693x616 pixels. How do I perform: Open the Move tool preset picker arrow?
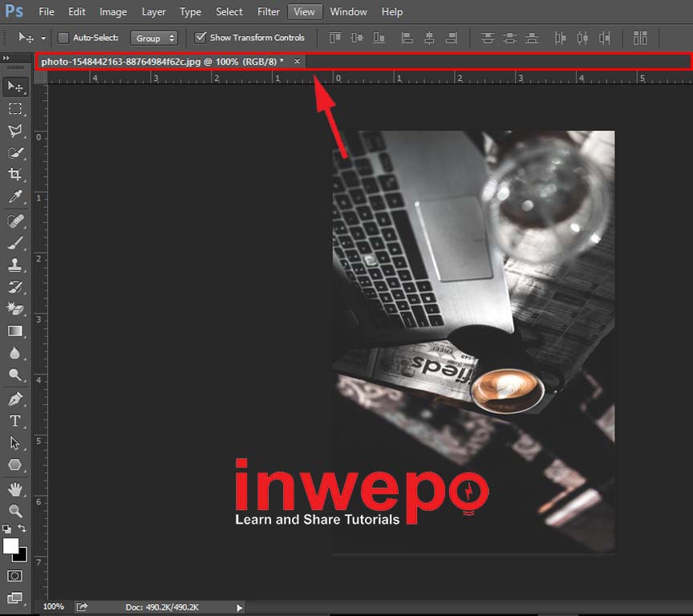point(43,38)
